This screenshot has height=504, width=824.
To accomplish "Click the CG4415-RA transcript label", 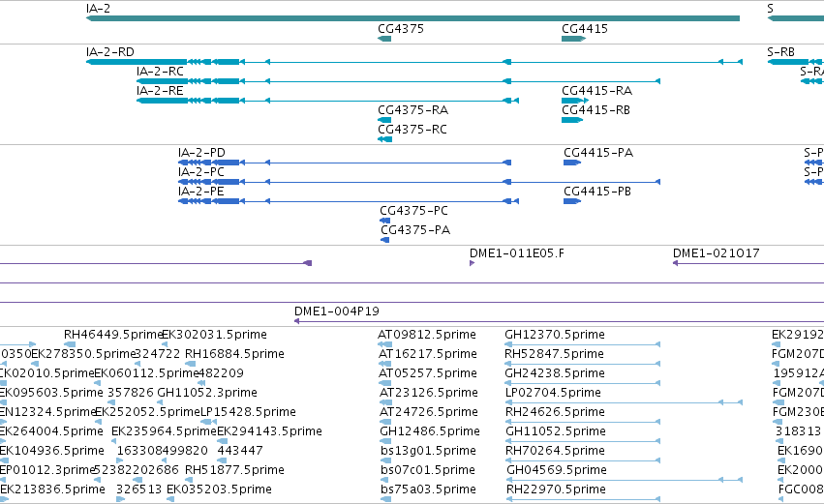I will coord(597,91).
